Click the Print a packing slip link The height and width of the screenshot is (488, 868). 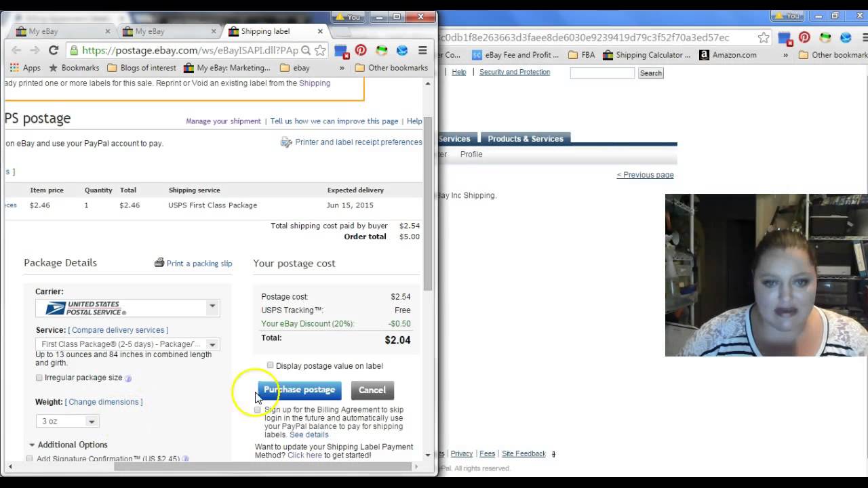coord(199,264)
